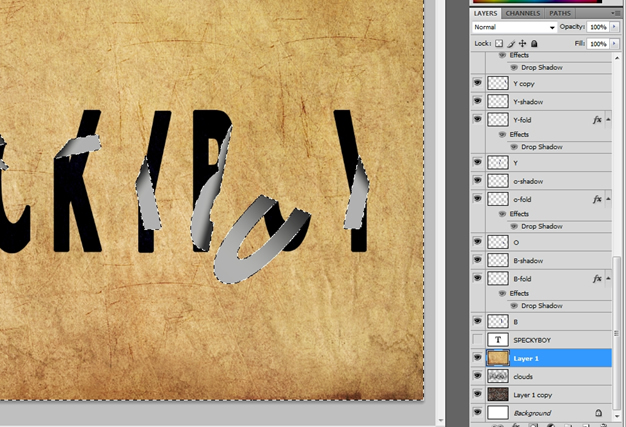
Task: Click the Y copy layer thumbnail
Action: click(x=498, y=83)
